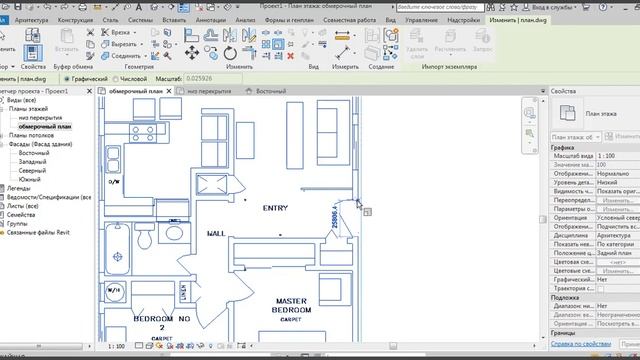
Task: Select the highlighted Scale tool
Action: [278, 44]
